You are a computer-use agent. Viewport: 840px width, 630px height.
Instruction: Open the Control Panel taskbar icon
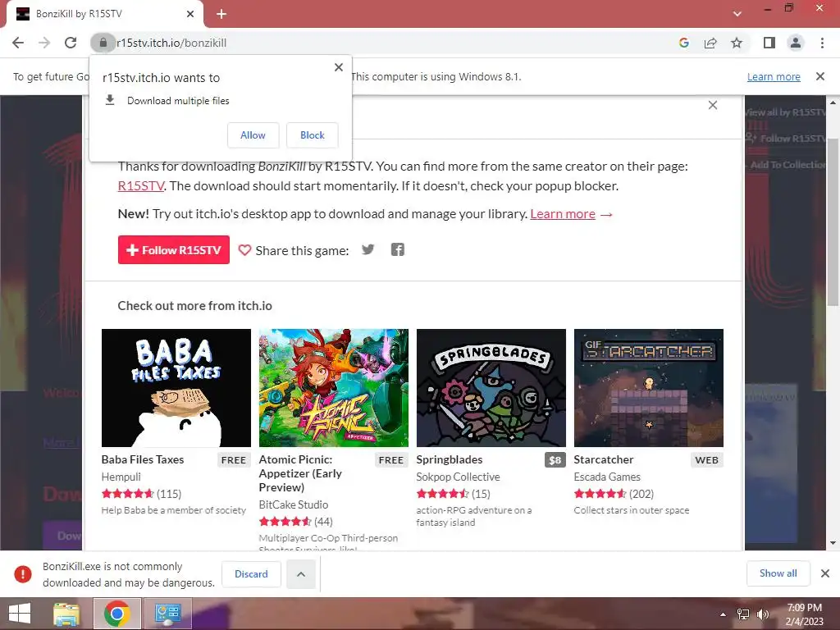[167, 614]
